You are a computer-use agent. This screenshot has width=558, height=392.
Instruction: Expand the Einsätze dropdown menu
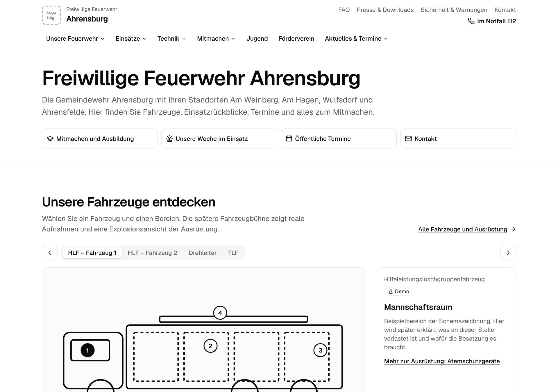coord(131,39)
